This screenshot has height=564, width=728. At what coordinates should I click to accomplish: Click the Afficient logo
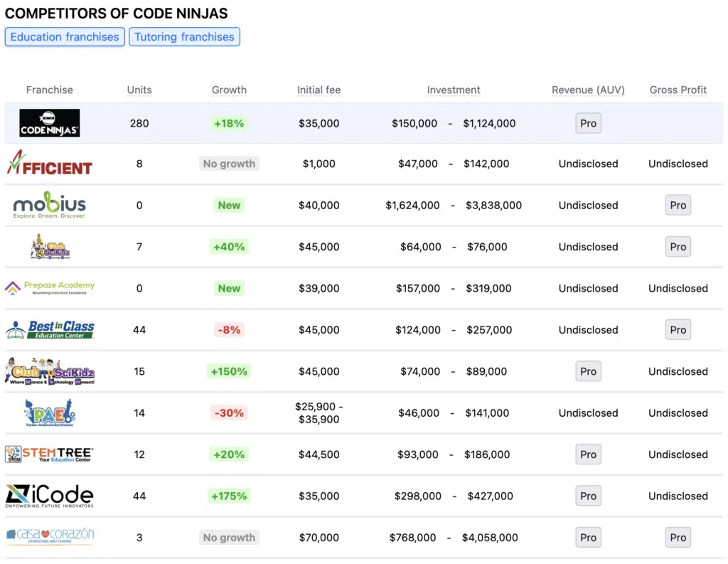(x=49, y=163)
